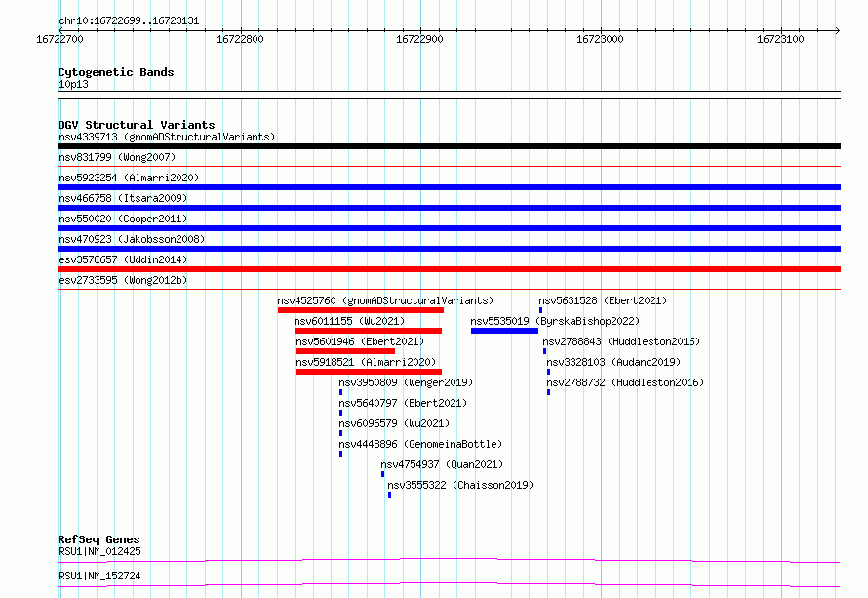Image resolution: width=868 pixels, height=598 pixels.
Task: Click nsv5535019 (ByrskaBishop2022) label
Action: coord(555,321)
